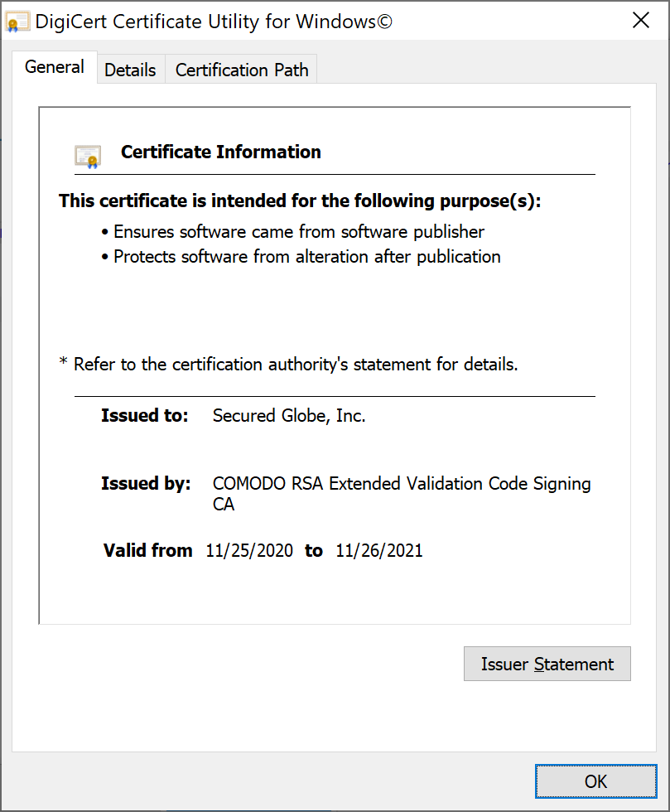Click the Certificate Information heading
This screenshot has height=812, width=670.
(220, 152)
